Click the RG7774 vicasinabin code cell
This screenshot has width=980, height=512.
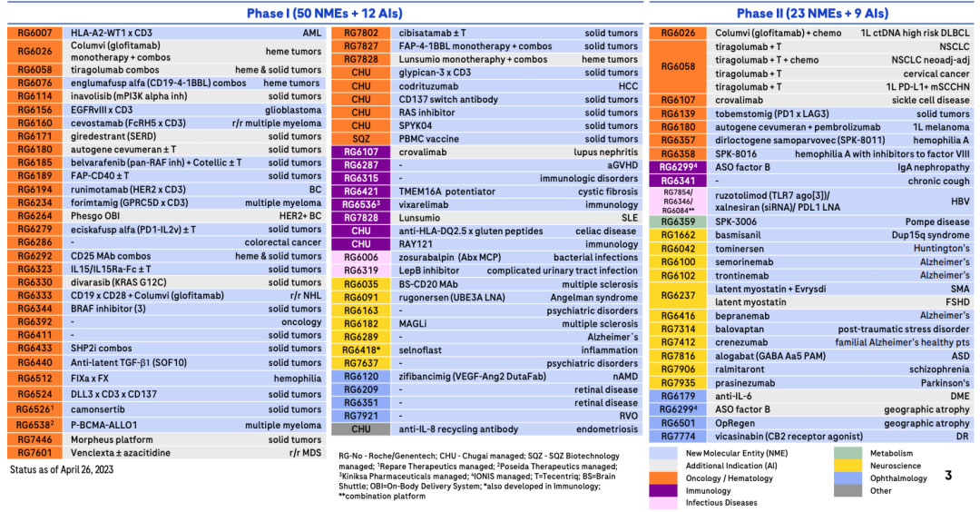click(679, 435)
